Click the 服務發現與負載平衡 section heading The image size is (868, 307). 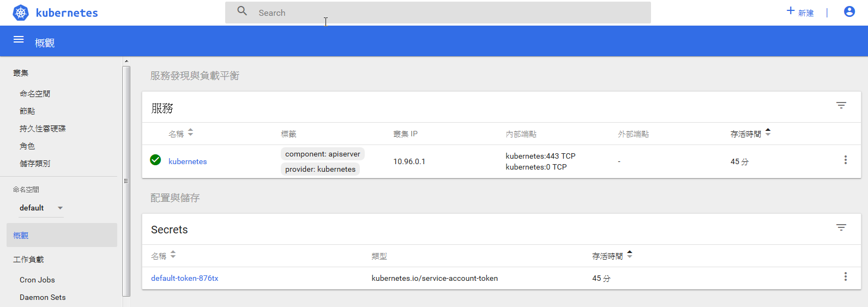pyautogui.click(x=195, y=76)
